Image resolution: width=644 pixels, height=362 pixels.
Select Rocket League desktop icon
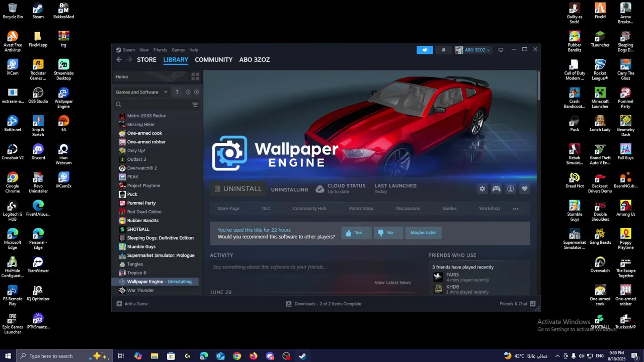point(600,70)
